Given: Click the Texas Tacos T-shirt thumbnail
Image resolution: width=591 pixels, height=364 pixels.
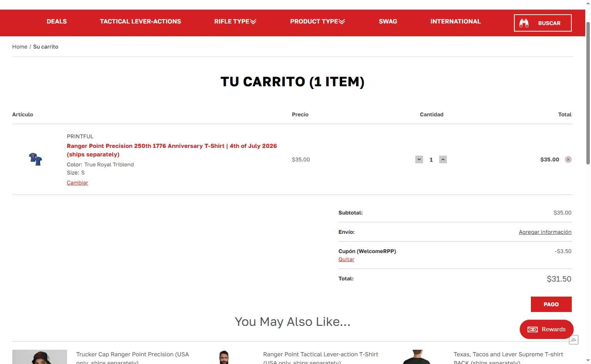Looking at the screenshot, I should [417, 357].
